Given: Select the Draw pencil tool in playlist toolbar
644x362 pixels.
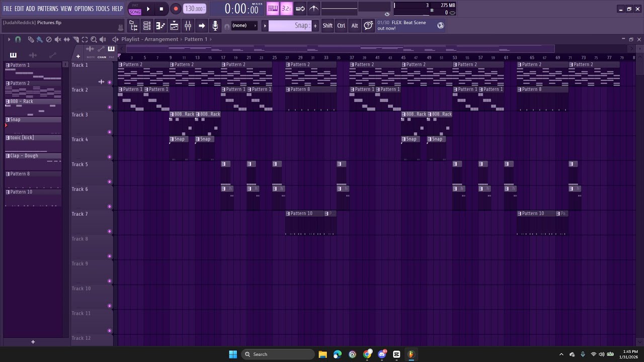Looking at the screenshot, I should click(x=31, y=39).
